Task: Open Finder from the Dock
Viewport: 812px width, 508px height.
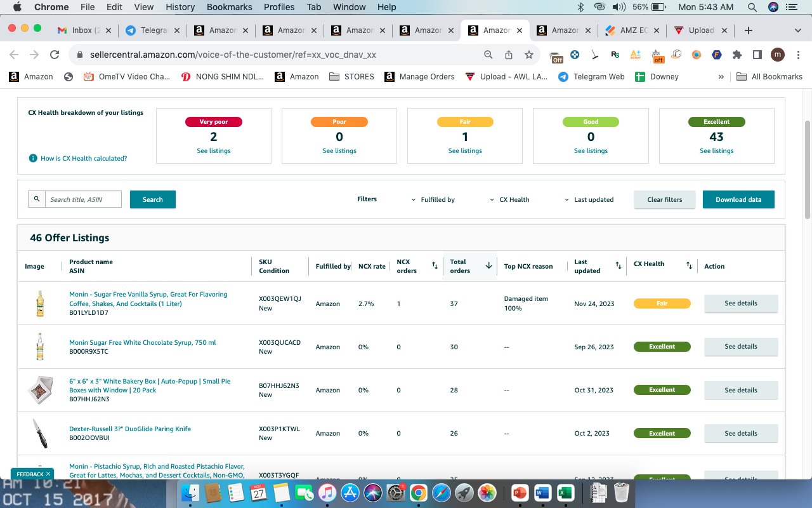Action: (190, 492)
